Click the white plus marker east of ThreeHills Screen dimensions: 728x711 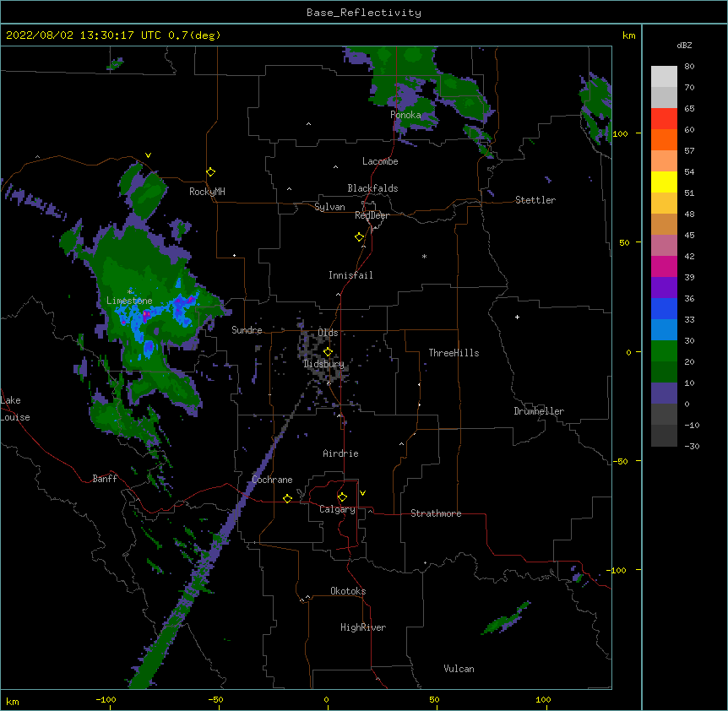coord(517,317)
